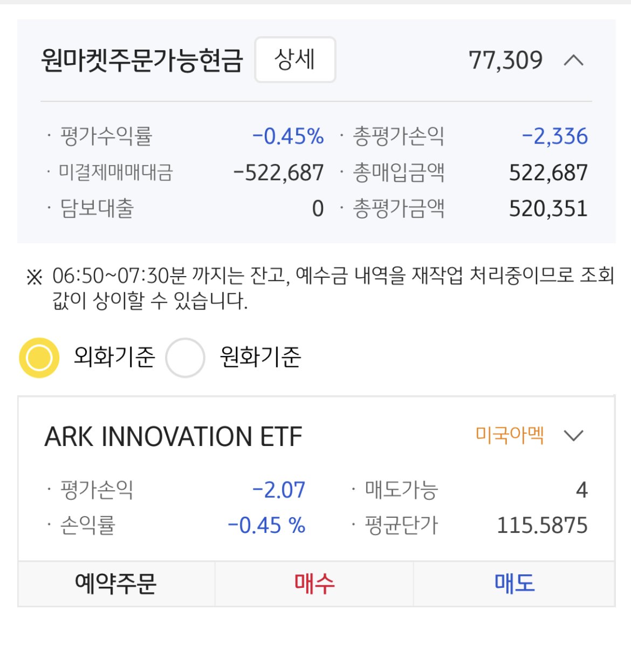
Task: Tap the blue 매도 sell button
Action: pos(515,584)
